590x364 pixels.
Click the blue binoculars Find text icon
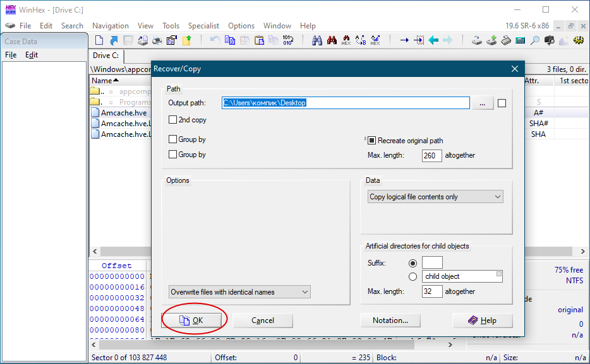(317, 40)
